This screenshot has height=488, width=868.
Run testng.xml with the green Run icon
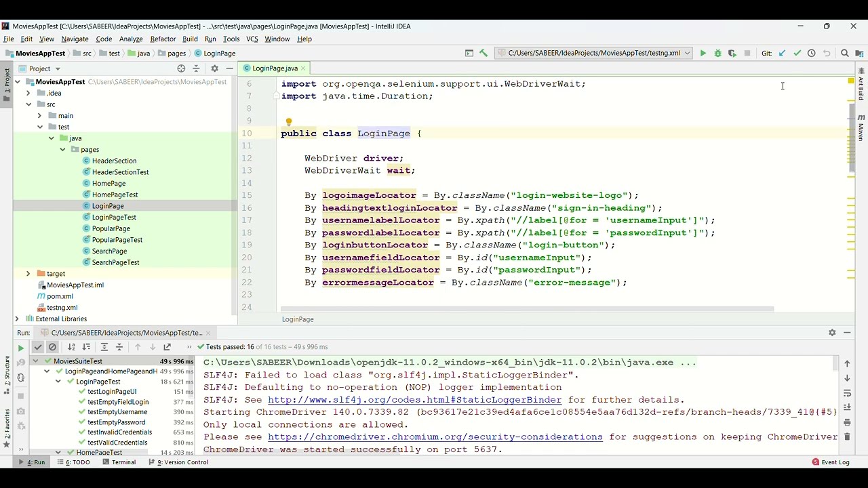(x=703, y=53)
